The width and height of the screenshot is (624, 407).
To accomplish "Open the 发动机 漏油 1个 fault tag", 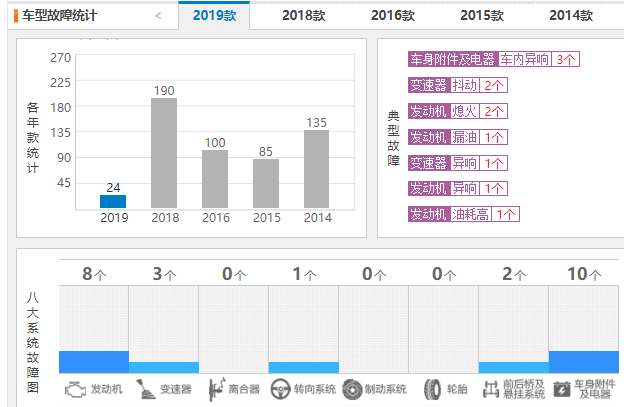I will [458, 137].
